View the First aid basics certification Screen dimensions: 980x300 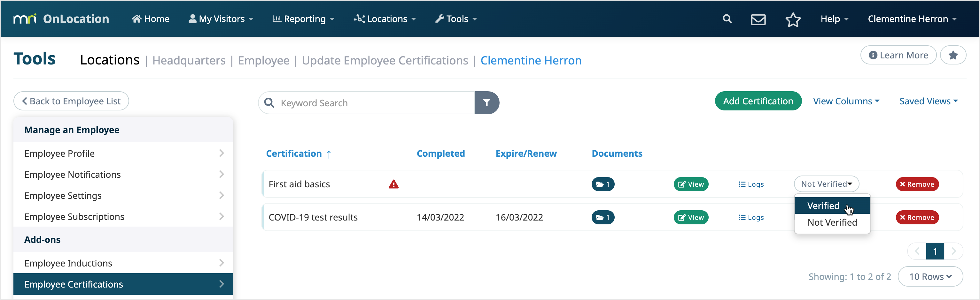(691, 184)
